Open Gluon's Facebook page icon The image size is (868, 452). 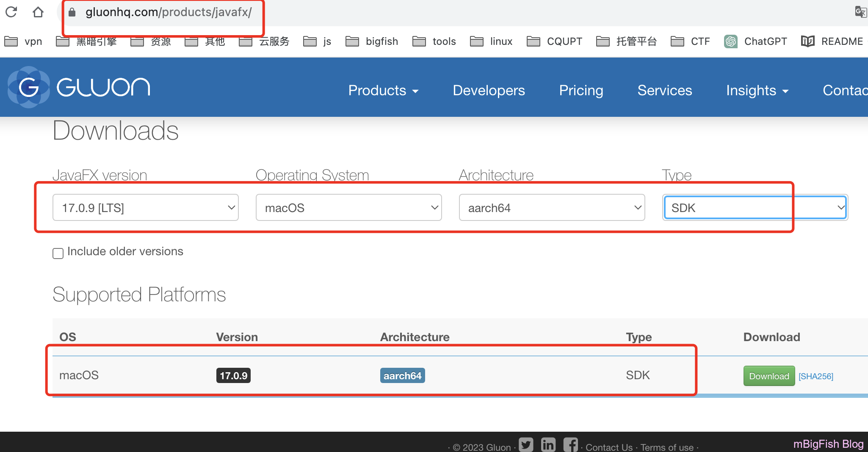click(x=570, y=445)
